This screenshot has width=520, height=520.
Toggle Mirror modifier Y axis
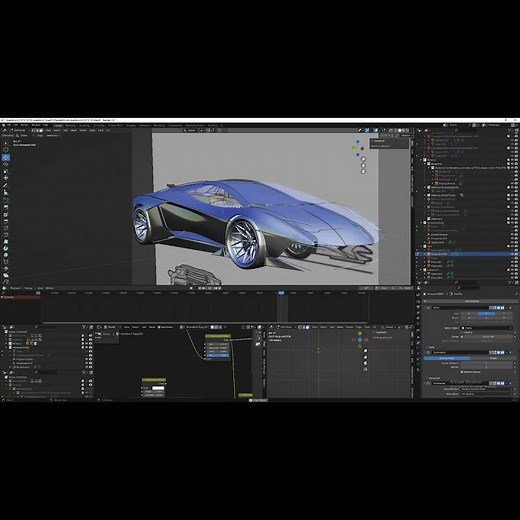coord(486,314)
